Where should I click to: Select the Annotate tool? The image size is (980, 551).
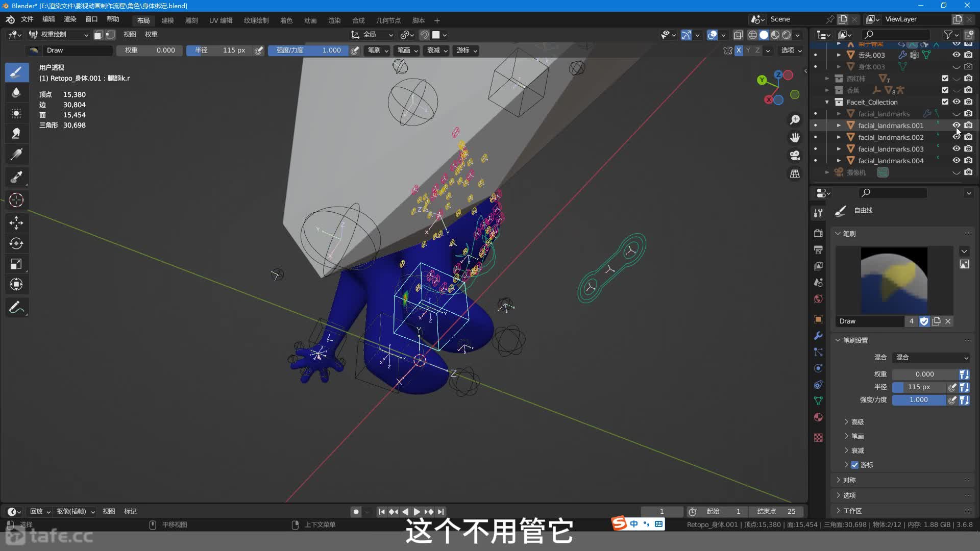point(16,308)
